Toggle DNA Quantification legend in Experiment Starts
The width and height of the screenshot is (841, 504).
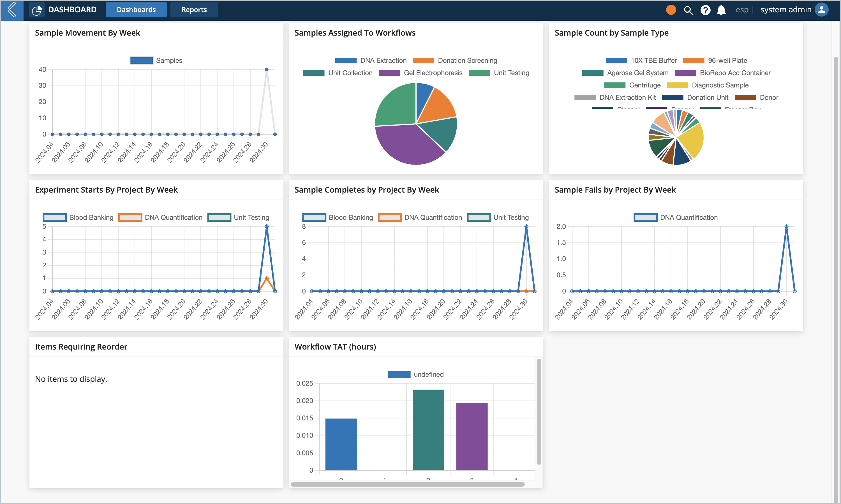[160, 218]
